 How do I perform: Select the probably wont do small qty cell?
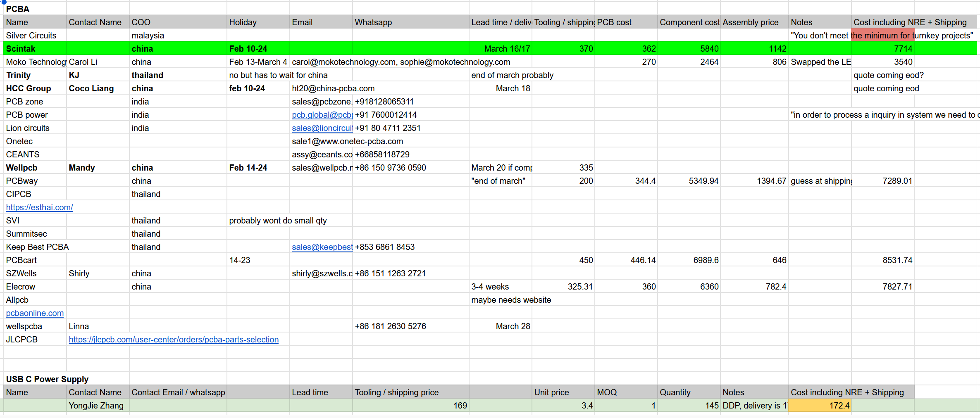click(278, 221)
